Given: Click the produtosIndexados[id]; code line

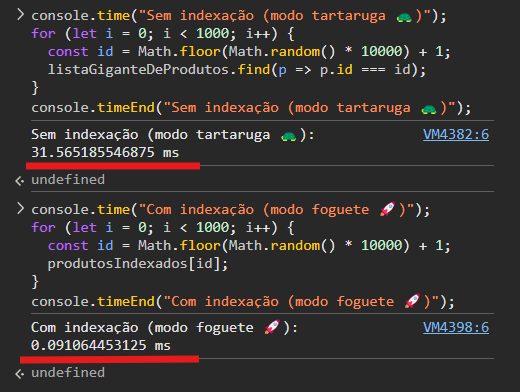Looking at the screenshot, I should (x=138, y=264).
